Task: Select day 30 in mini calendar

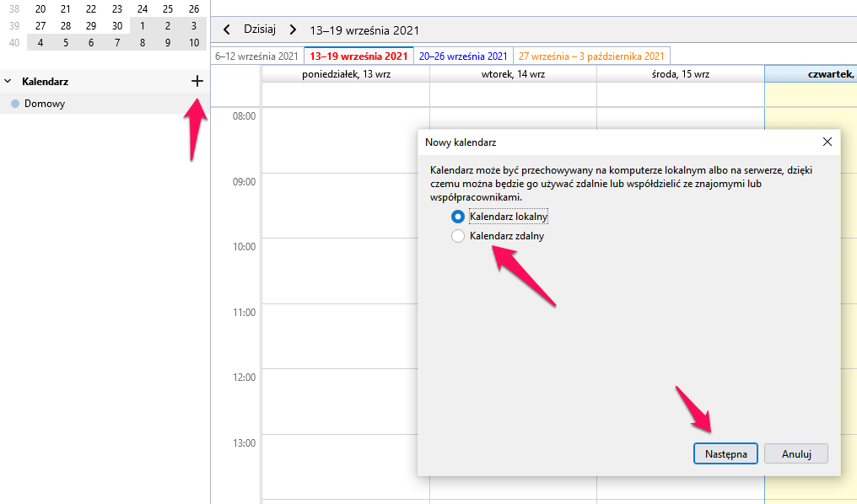Action: pos(117,25)
